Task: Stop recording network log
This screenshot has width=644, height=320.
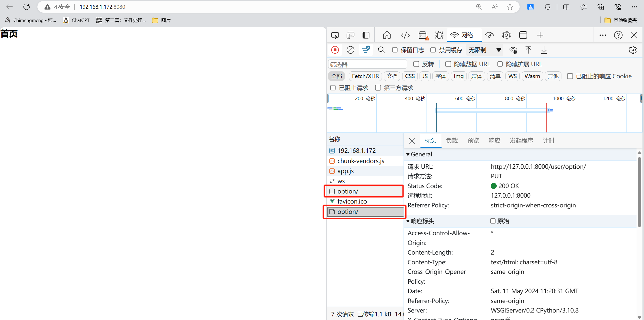Action: (335, 50)
